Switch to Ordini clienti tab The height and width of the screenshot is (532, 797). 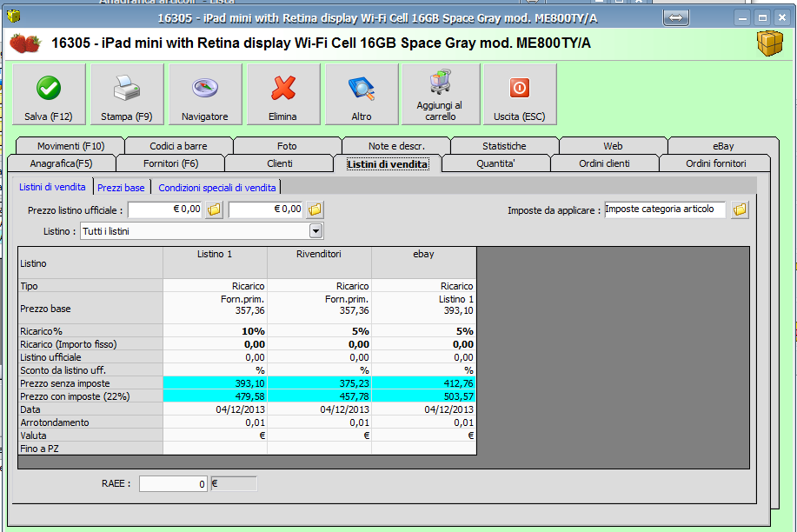(x=604, y=163)
